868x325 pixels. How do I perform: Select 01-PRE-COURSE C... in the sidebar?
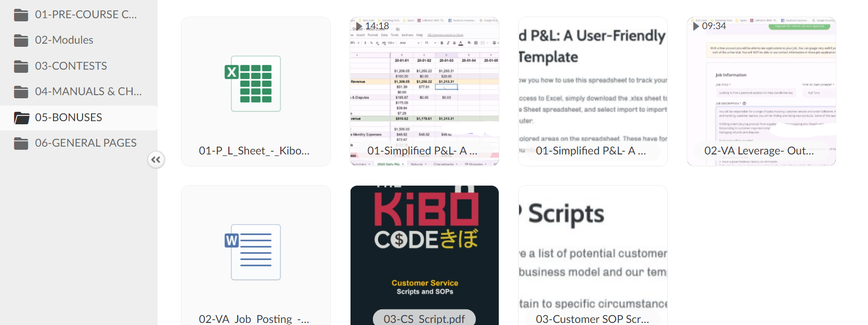[86, 15]
